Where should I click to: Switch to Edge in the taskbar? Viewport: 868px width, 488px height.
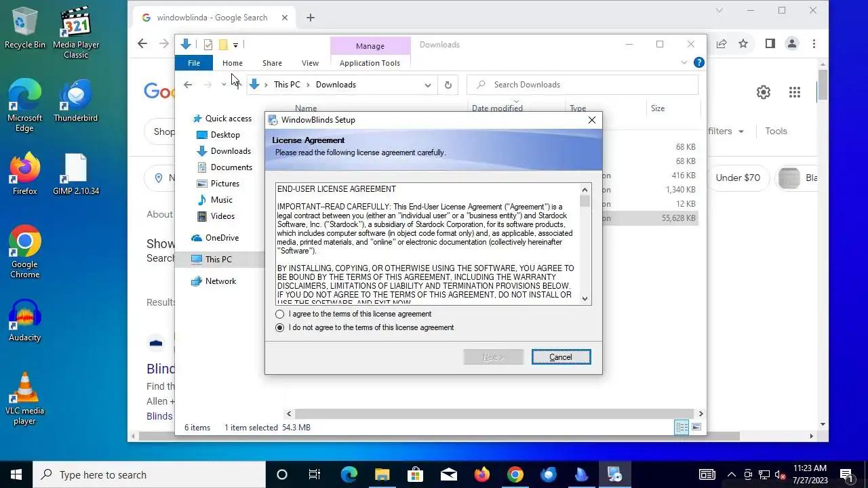coord(349,474)
